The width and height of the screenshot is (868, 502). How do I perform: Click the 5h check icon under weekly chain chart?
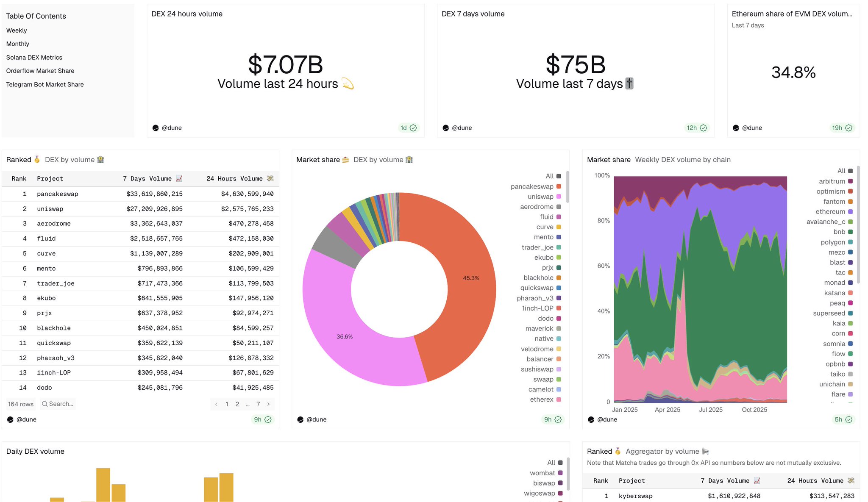point(849,419)
